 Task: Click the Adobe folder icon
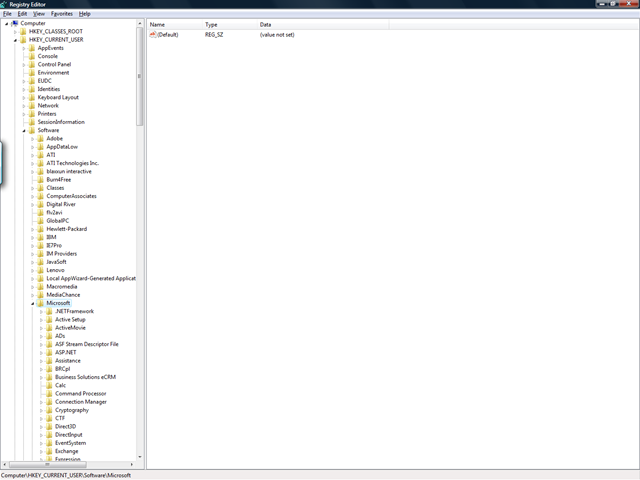pos(40,138)
